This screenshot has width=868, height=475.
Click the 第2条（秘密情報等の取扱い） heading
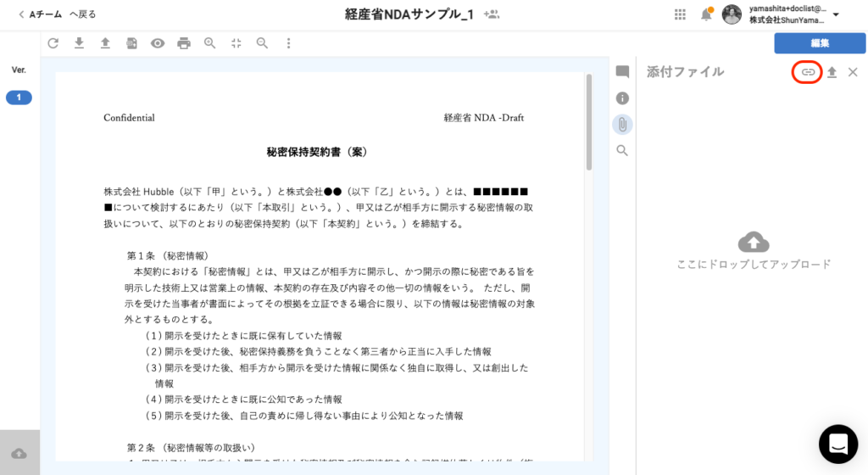(191, 447)
